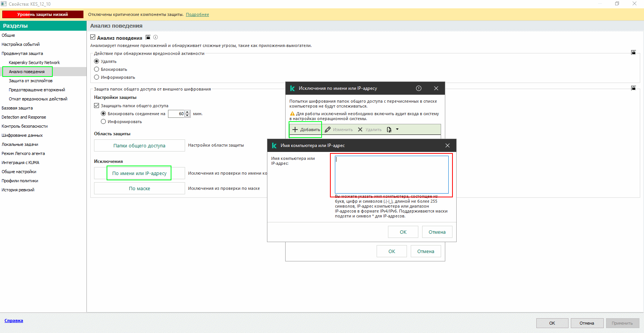Click the computer name or IP-address text field
644x333 pixels.
392,175
